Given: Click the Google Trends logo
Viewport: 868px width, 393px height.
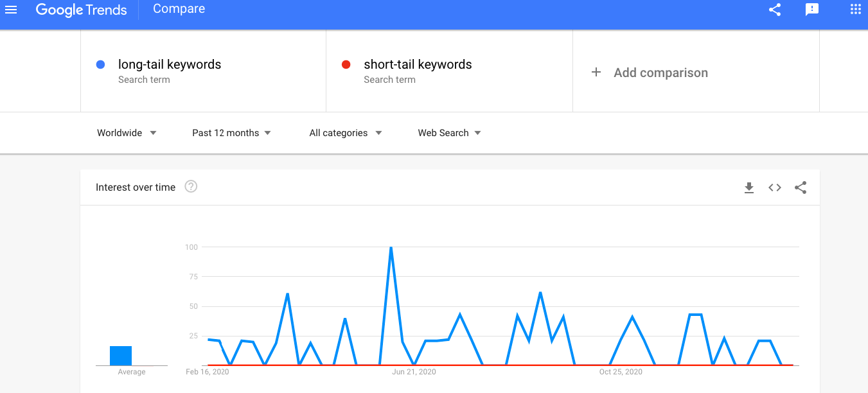Looking at the screenshot, I should tap(81, 10).
